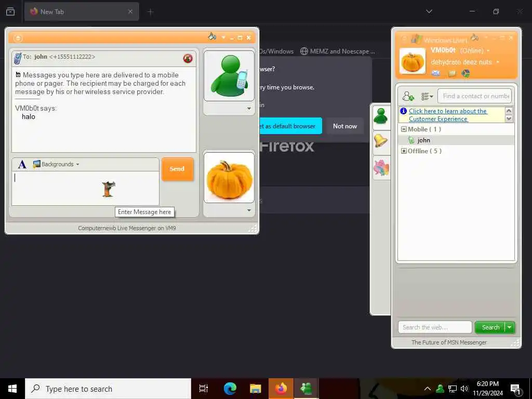Open the show menu arrow in chat titlebar
532x399 pixels.
(223, 37)
